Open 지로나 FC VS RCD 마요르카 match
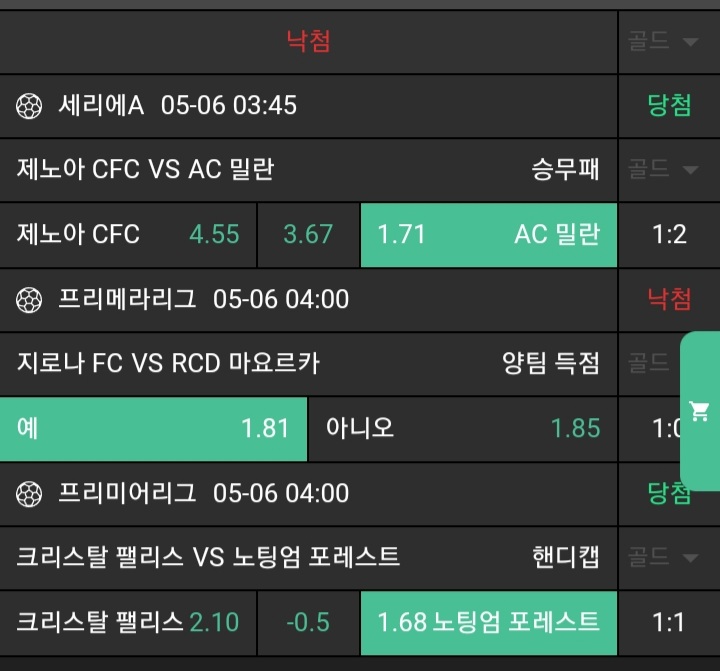720x671 pixels. pos(168,364)
